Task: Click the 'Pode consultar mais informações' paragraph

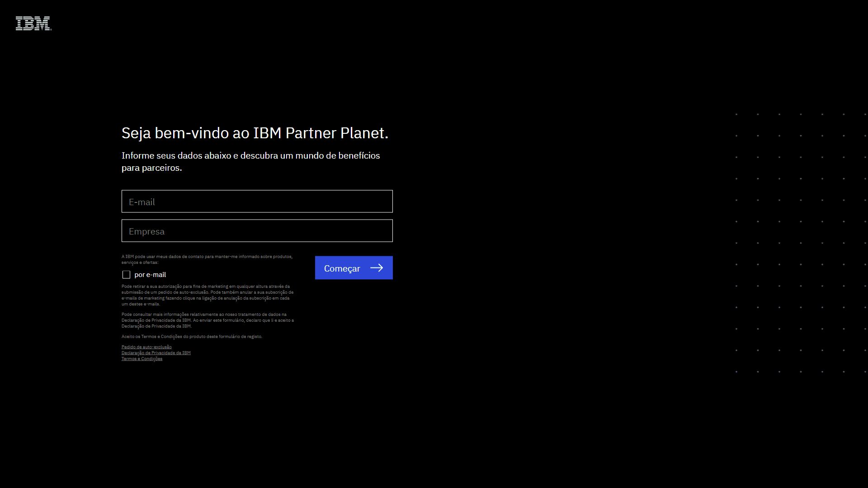Action: click(208, 320)
